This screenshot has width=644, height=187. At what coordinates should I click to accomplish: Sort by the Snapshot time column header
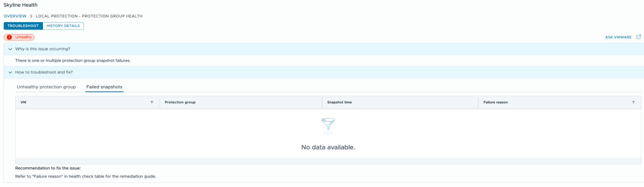point(340,102)
